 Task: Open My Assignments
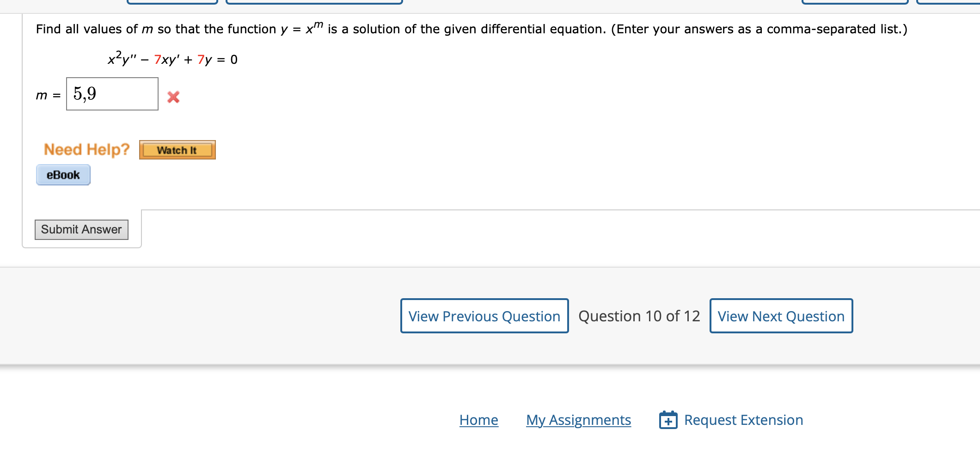(x=578, y=420)
